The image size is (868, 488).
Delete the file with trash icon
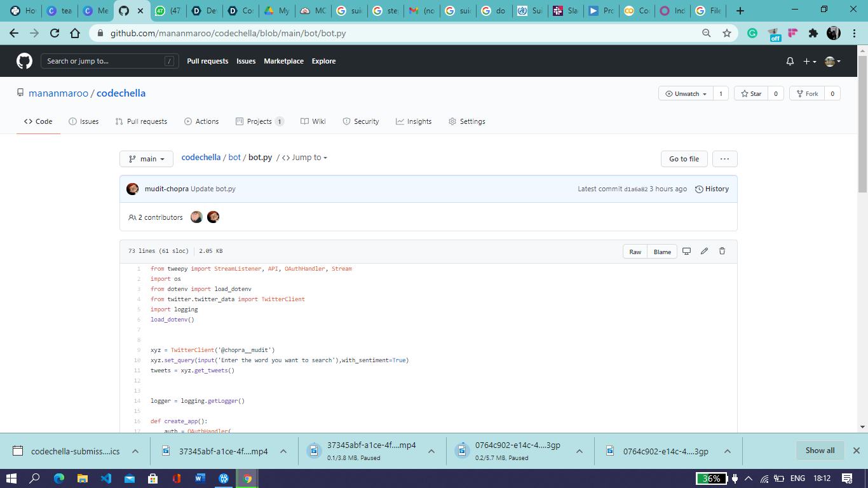[722, 252]
